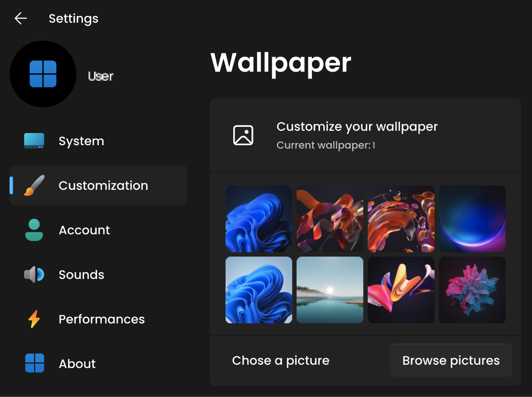Choose the pink and teal flower wallpaper
This screenshot has width=532, height=397.
(x=472, y=290)
